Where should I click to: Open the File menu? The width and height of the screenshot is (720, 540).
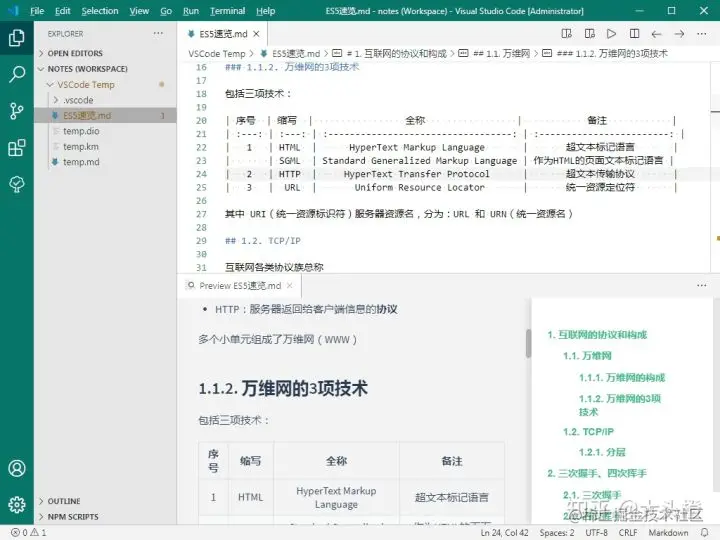[x=37, y=11]
